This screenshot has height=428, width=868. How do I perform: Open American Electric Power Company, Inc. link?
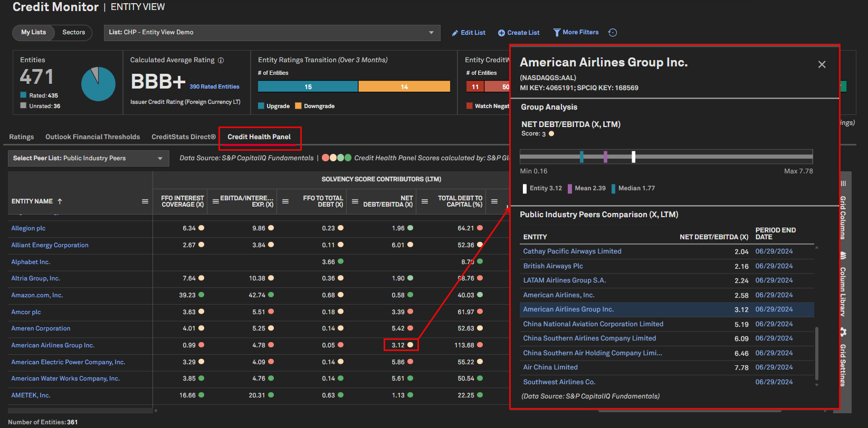point(68,362)
